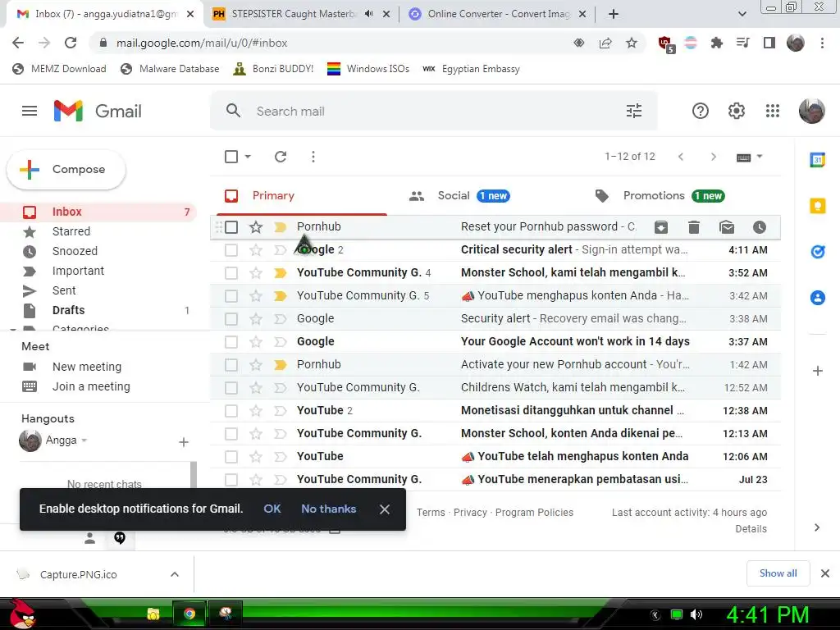Switch to the Online Converter browser tab
Screen dimensions: 840x630
click(x=498, y=14)
